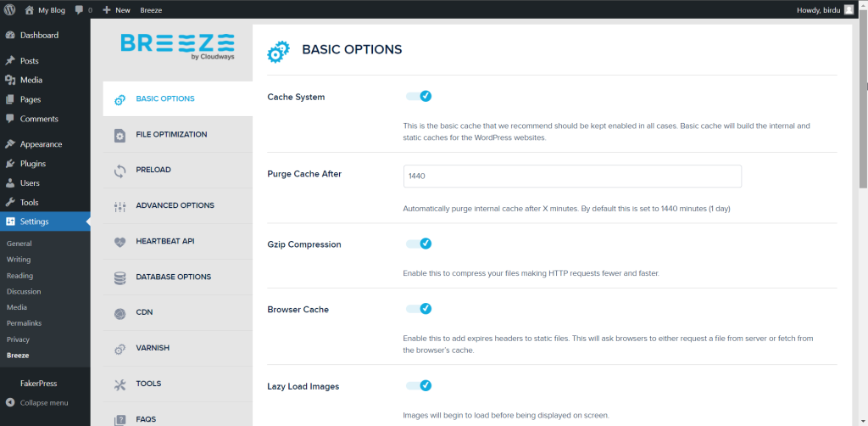
Task: Click the WordPress logo icon
Action: coord(10,9)
